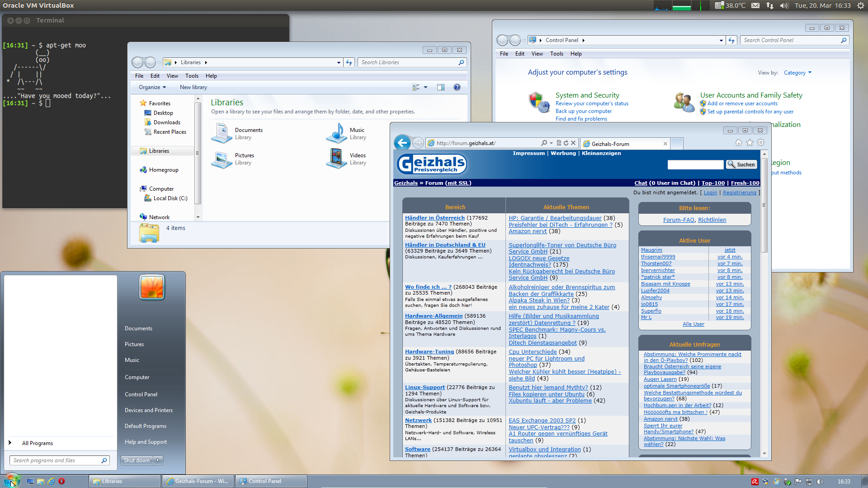Expand the Organize dropdown menu
This screenshot has width=868, height=488.
[152, 87]
